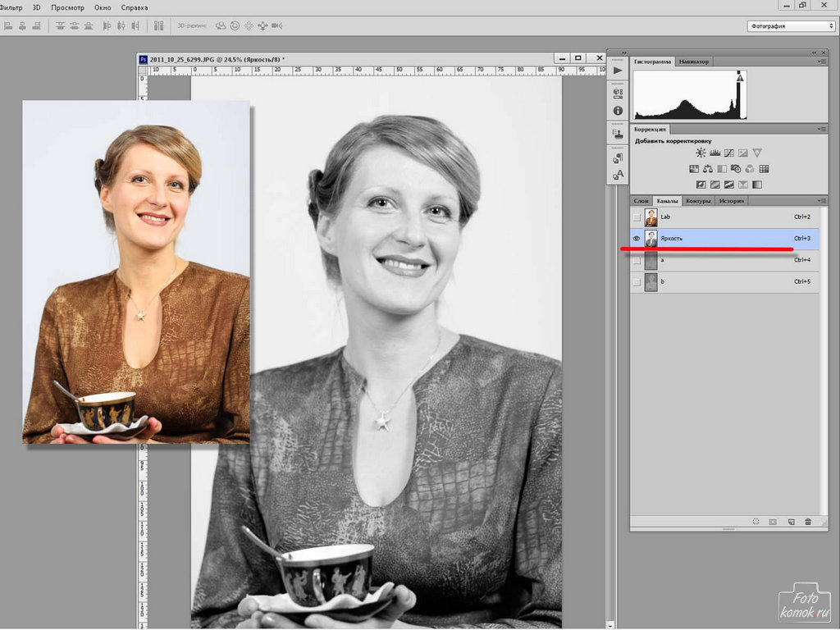Image resolution: width=840 pixels, height=630 pixels.
Task: Show the a channel
Action: [x=637, y=260]
